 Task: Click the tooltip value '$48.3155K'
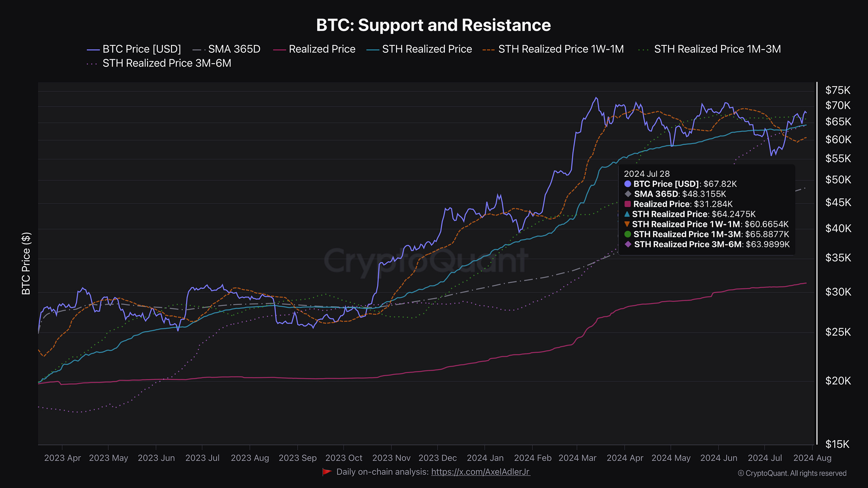click(x=704, y=194)
